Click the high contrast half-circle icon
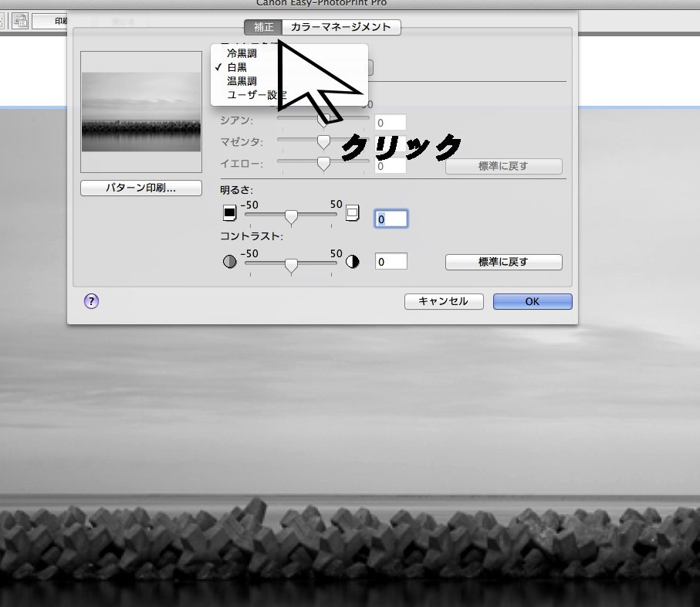This screenshot has height=607, width=700. click(353, 262)
